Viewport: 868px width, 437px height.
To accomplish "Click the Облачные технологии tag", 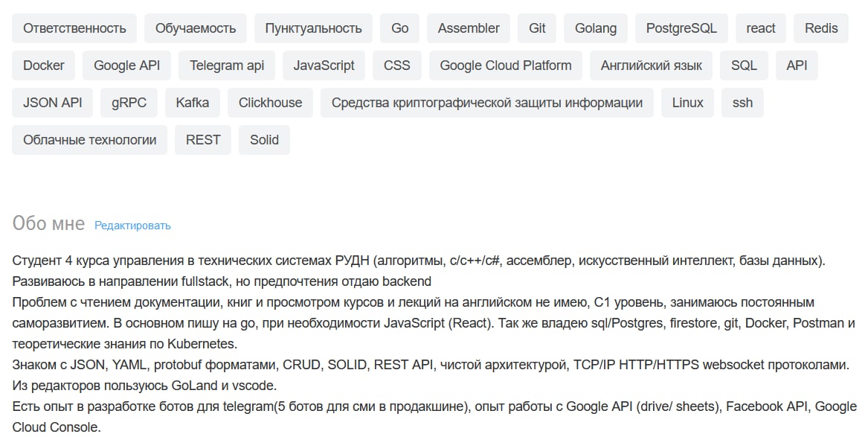I will 90,139.
